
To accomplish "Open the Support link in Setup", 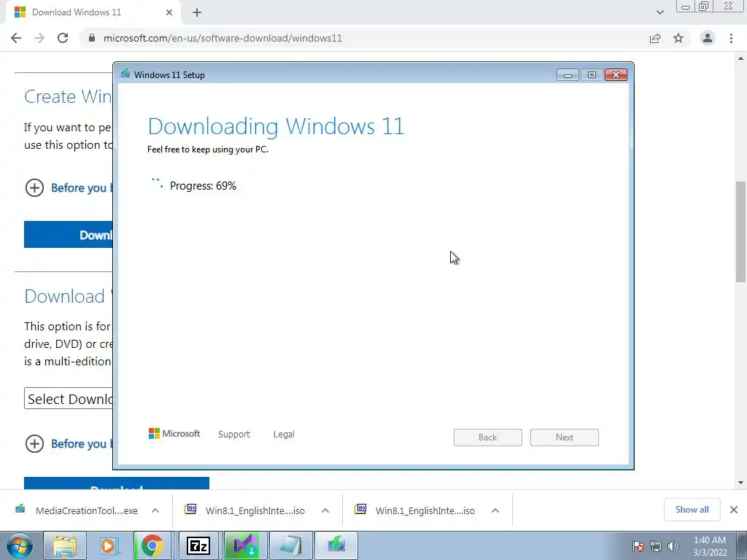I will tap(234, 435).
